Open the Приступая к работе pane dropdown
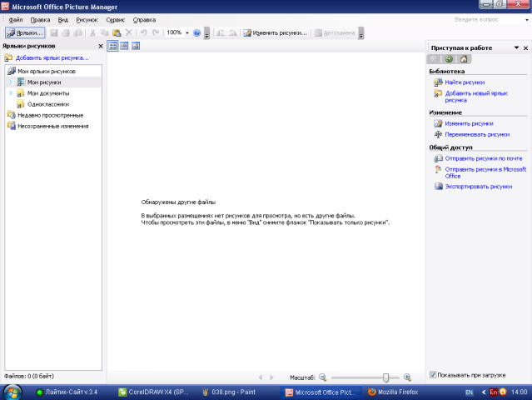 pos(516,47)
